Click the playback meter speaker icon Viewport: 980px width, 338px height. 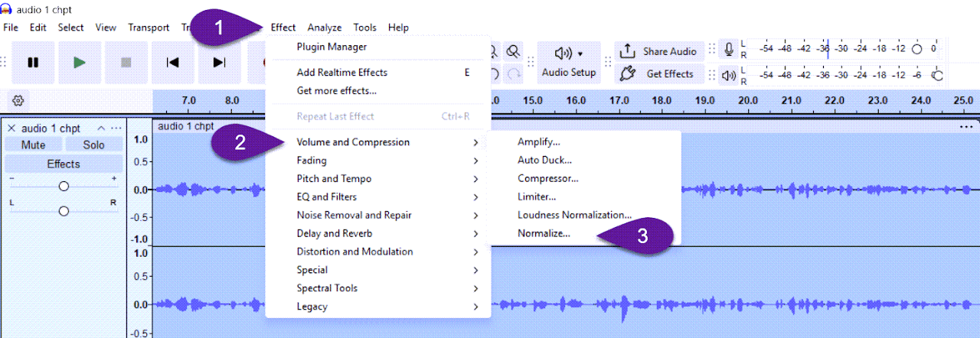[x=730, y=75]
